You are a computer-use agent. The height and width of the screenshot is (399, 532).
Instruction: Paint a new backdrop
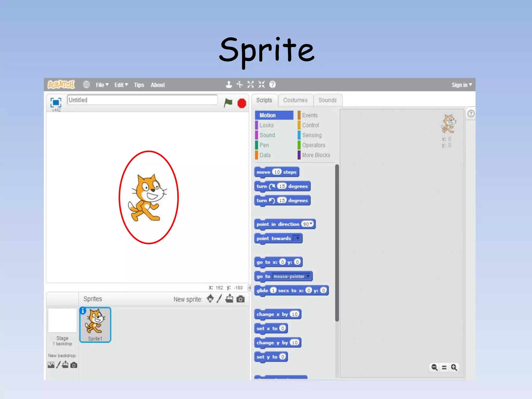click(x=58, y=365)
